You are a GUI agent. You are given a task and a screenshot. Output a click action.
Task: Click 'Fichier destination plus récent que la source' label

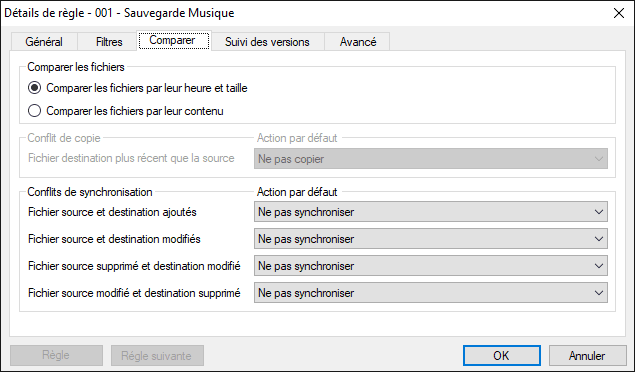click(131, 158)
